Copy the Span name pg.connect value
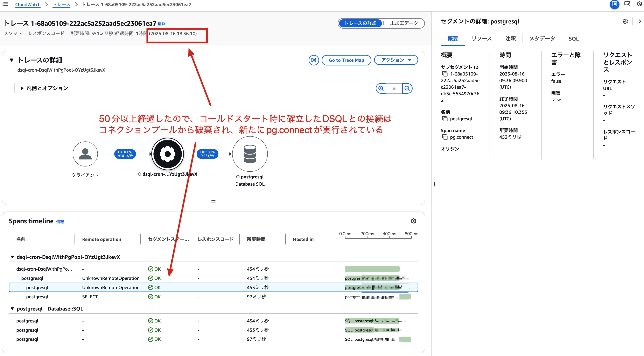The width and height of the screenshot is (644, 356). (445, 137)
